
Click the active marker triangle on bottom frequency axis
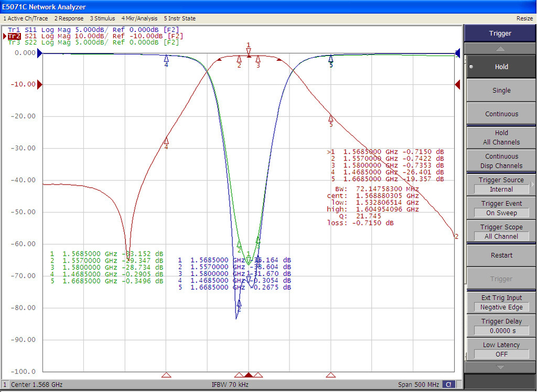[249, 375]
